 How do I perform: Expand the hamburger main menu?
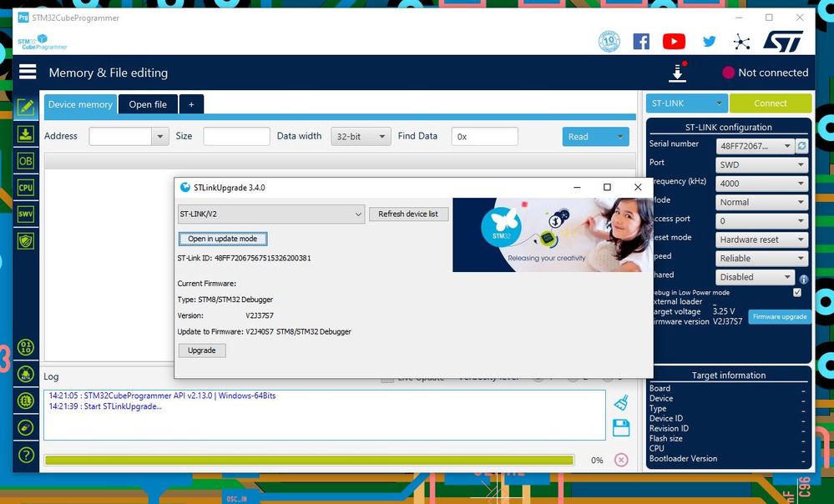28,72
